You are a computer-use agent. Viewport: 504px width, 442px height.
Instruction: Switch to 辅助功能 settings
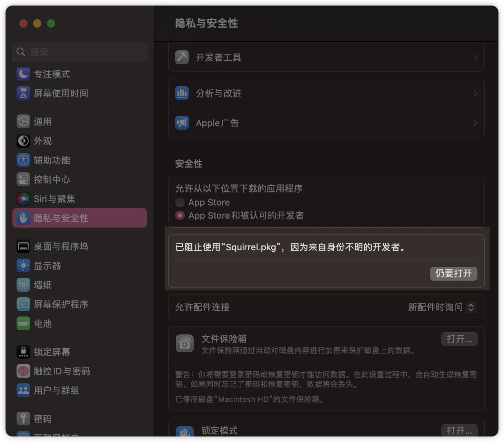80,160
